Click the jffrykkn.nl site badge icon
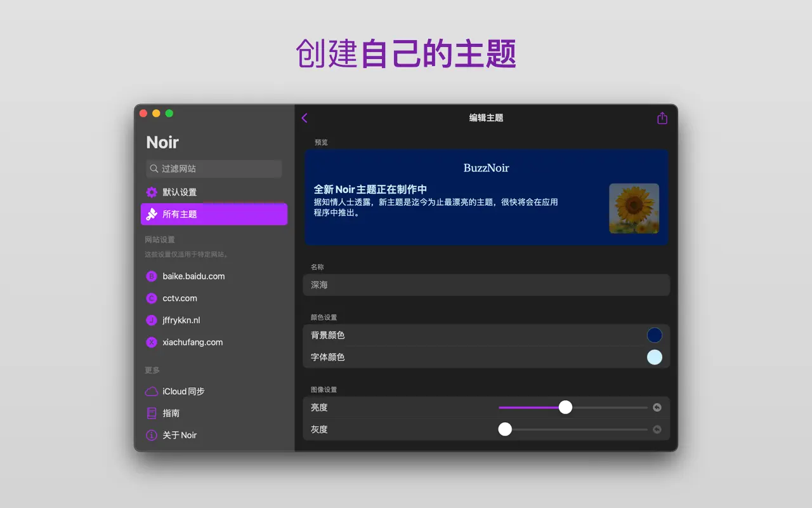 point(152,320)
